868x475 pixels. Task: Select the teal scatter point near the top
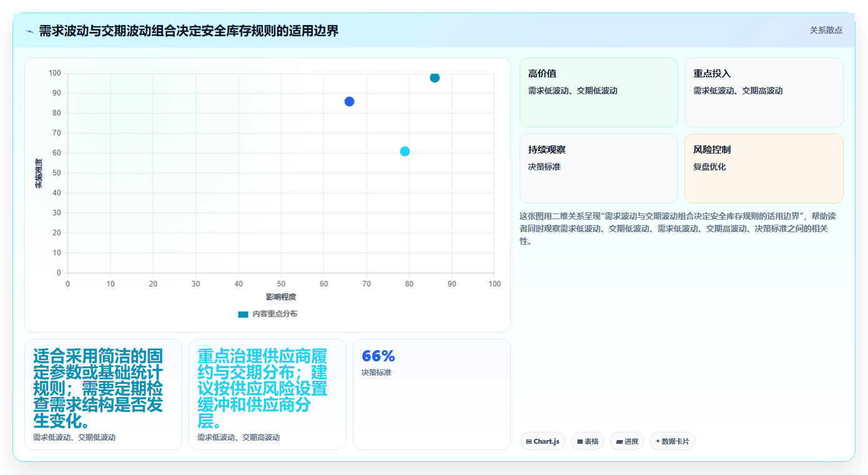[x=435, y=77]
